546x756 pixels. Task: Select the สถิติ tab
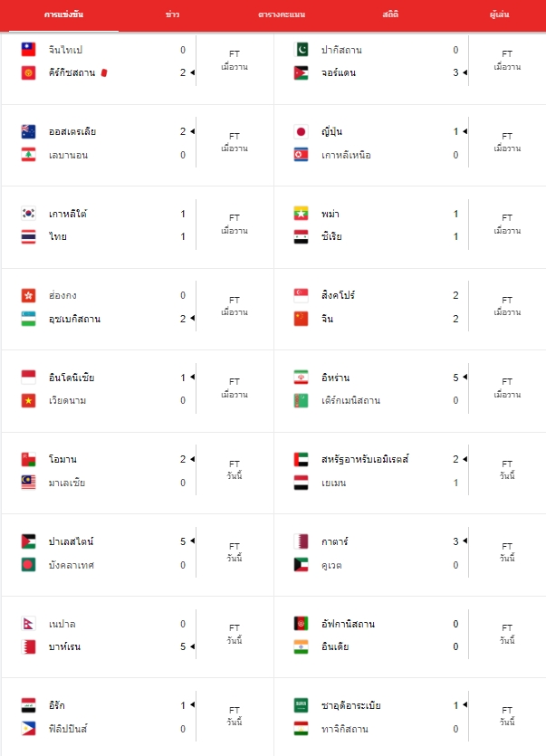click(390, 14)
